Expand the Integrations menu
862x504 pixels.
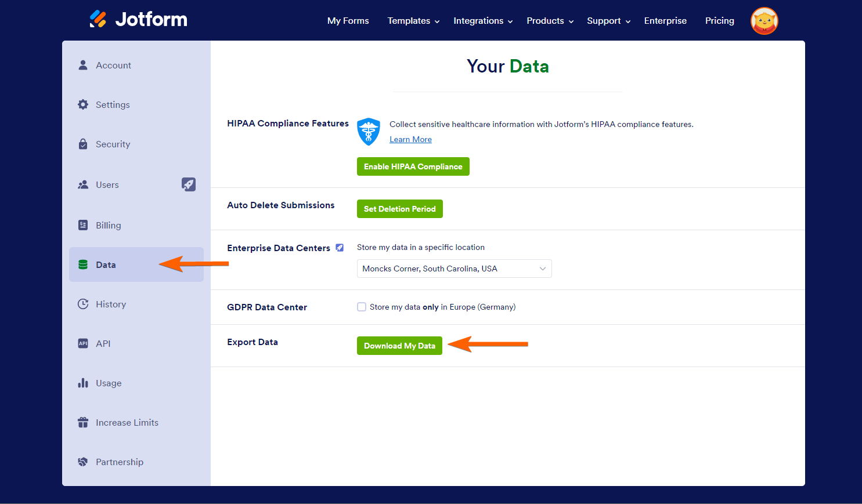[x=483, y=21]
